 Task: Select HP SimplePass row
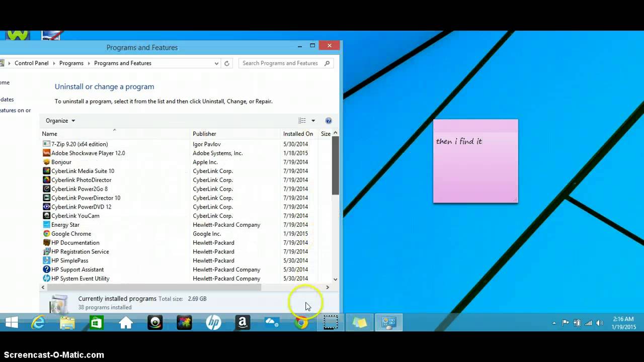point(186,261)
